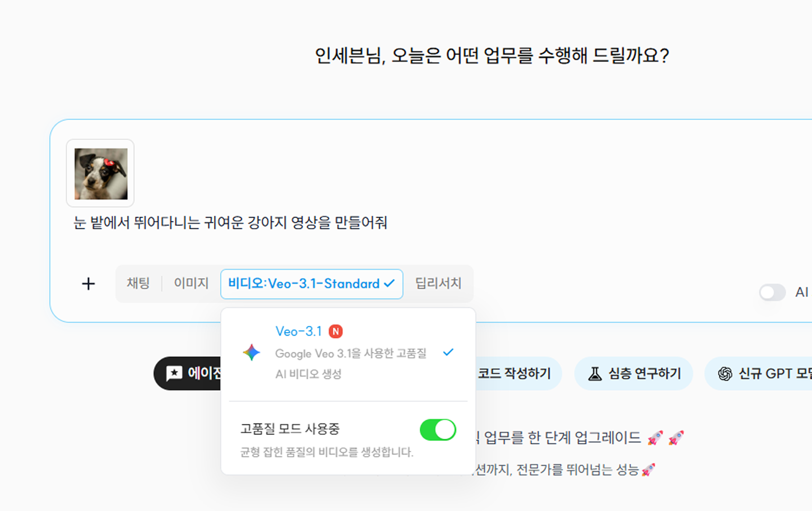Open the 딥리서치 mode tab
Screen dimensions: 812x511
(438, 284)
